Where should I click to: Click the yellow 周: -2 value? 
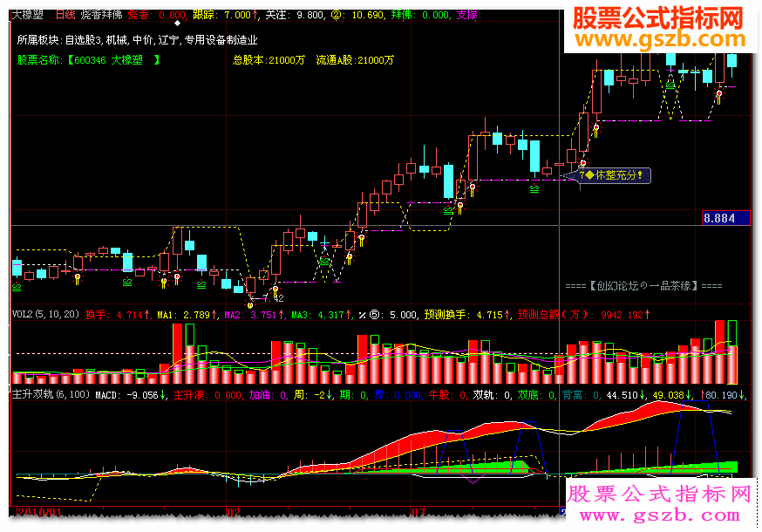(x=313, y=395)
